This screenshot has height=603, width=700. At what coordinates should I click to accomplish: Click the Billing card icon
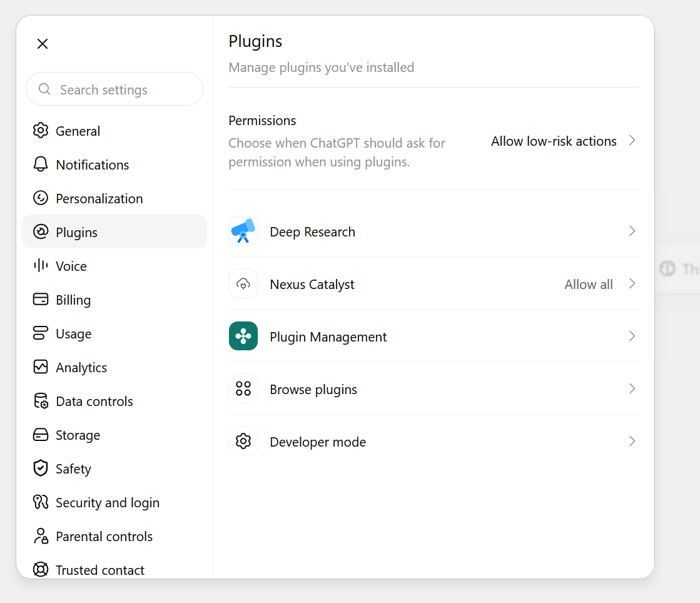(x=41, y=299)
